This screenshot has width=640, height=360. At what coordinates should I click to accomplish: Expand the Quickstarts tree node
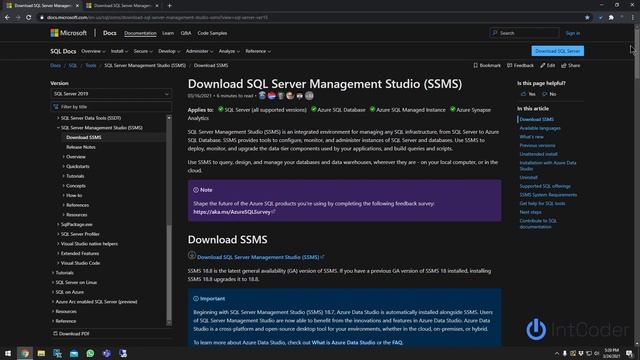(64, 167)
